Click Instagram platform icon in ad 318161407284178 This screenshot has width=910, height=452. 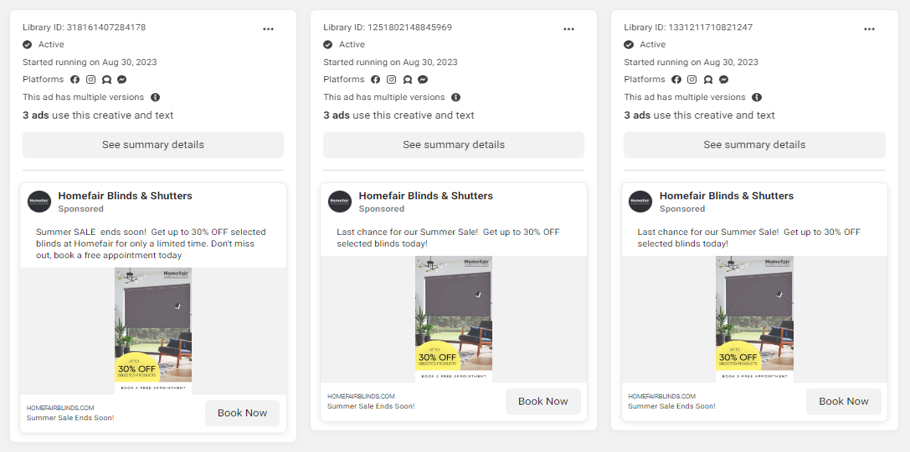click(91, 79)
